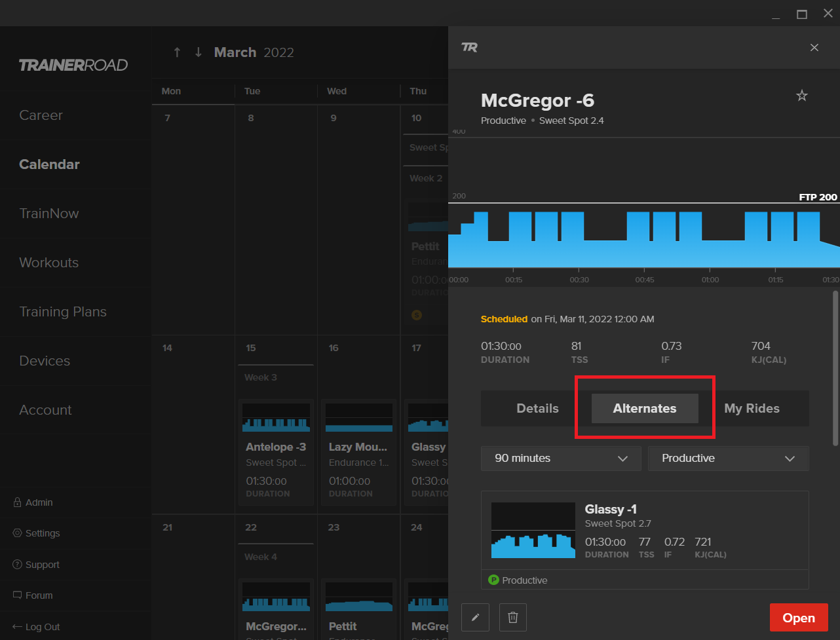Open Training Plans in the sidebar
The width and height of the screenshot is (840, 640).
[x=63, y=312]
